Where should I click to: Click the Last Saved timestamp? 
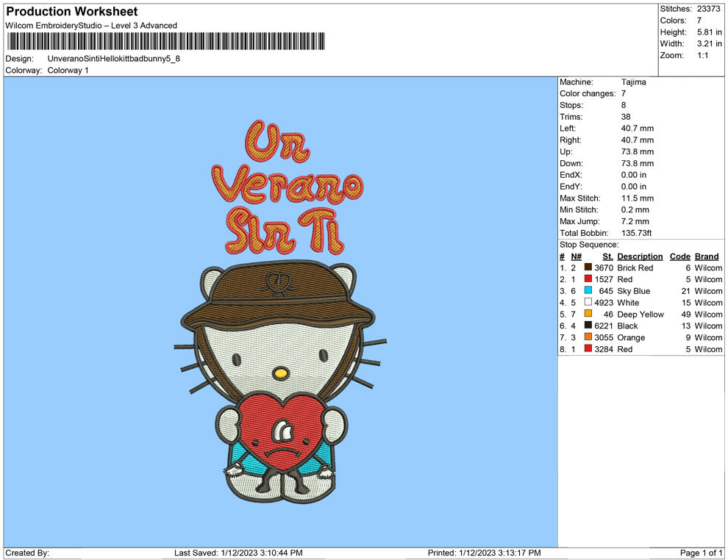click(238, 553)
